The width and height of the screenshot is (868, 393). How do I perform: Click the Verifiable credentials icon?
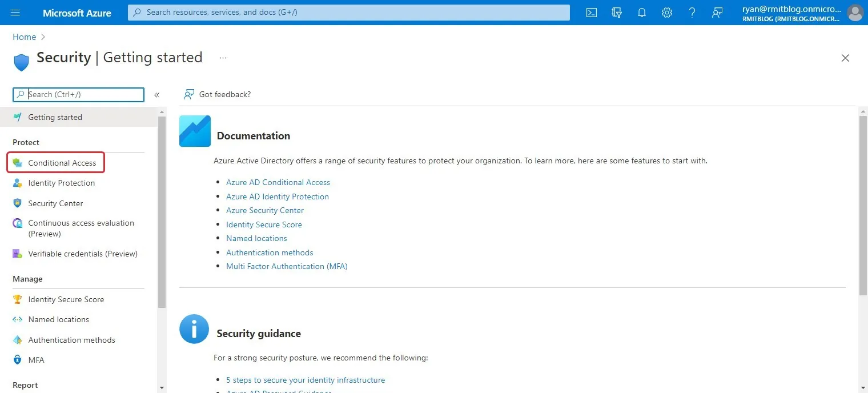18,254
